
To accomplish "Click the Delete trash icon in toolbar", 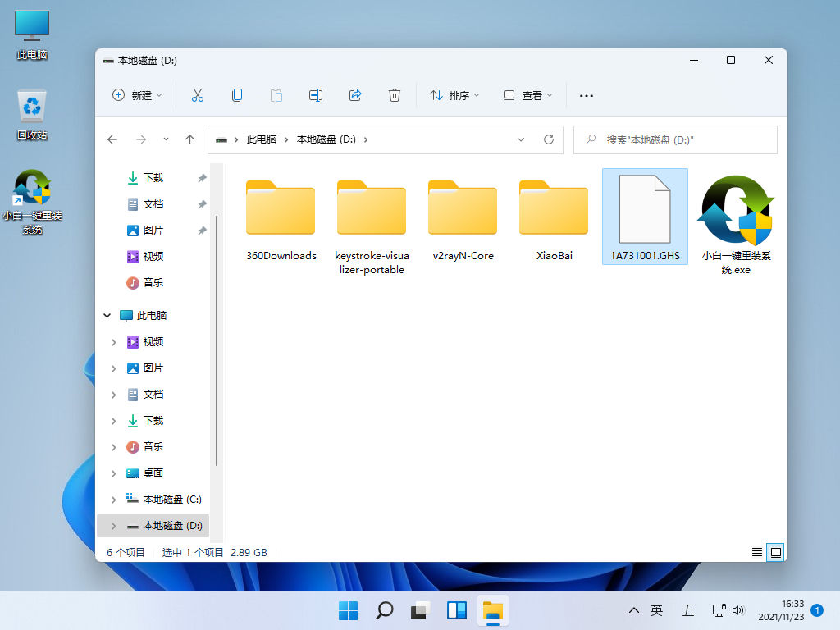I will [x=395, y=95].
